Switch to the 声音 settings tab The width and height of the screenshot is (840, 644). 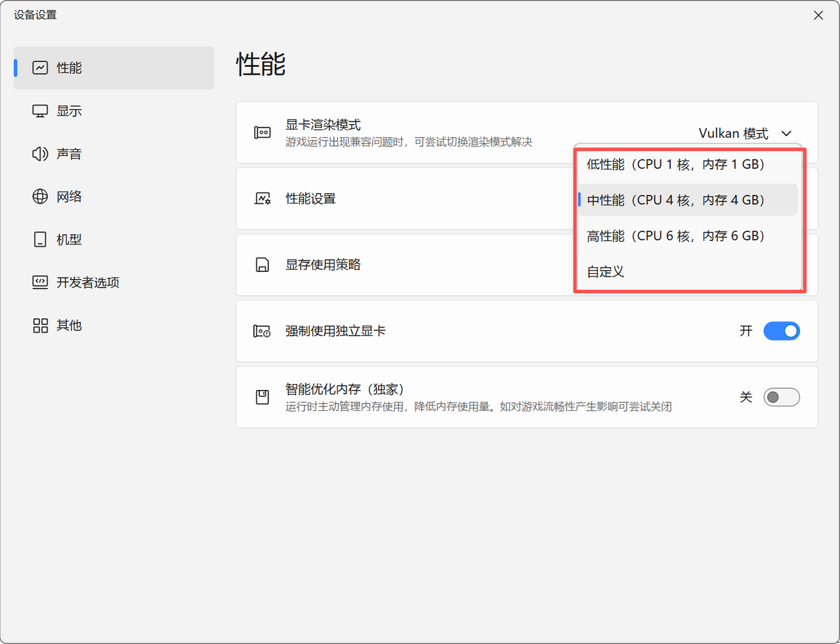[114, 154]
